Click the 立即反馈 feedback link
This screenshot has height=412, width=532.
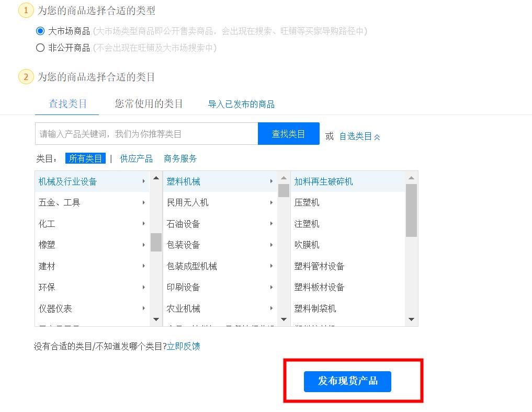[183, 346]
